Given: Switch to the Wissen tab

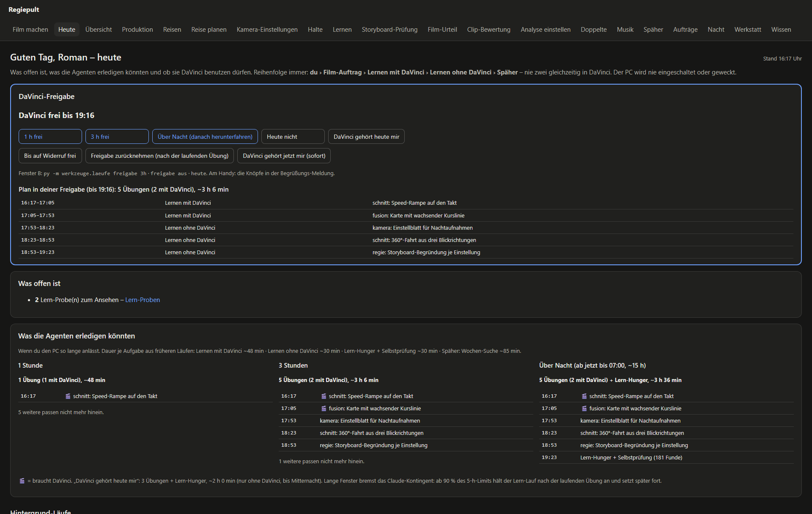Looking at the screenshot, I should (x=781, y=30).
